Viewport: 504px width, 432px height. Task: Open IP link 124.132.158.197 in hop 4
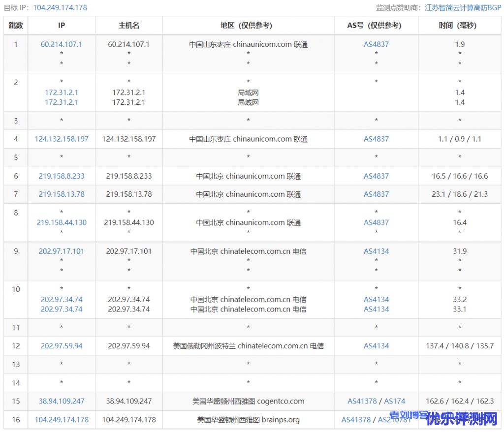tap(62, 139)
